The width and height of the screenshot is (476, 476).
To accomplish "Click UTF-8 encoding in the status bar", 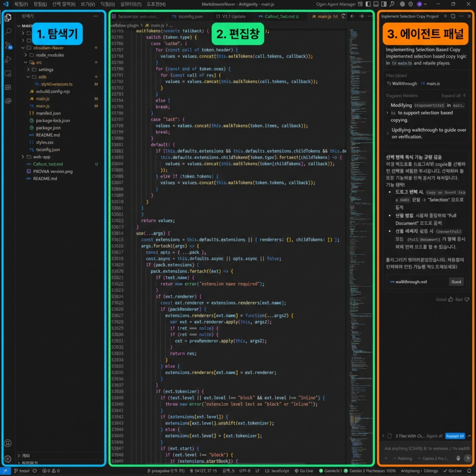I will tap(245, 471).
